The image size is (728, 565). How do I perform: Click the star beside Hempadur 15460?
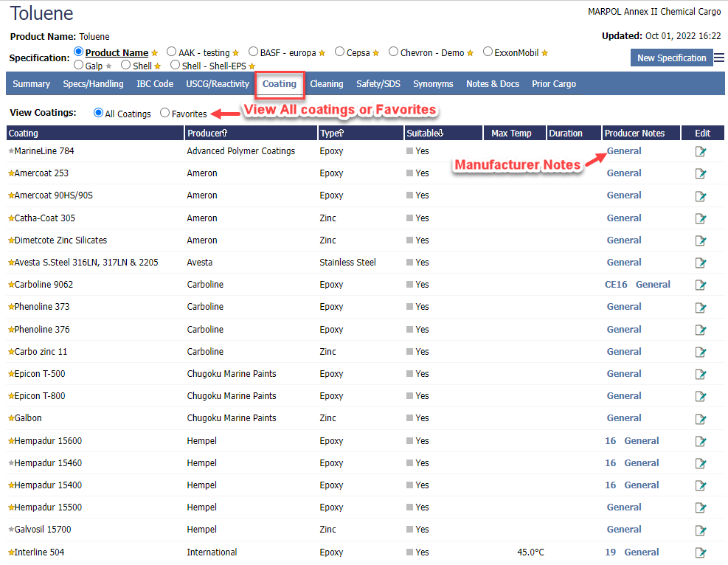pos(11,463)
